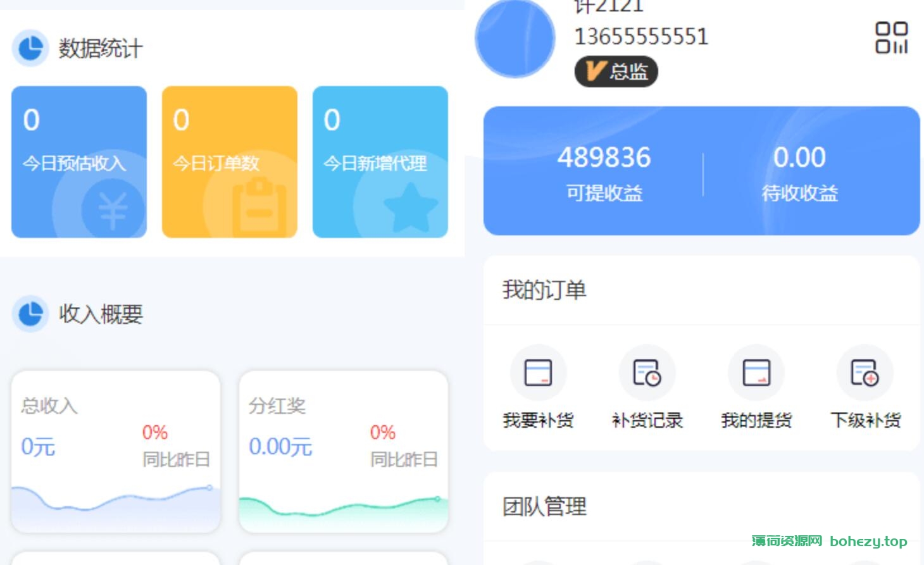Open the 今日预估收入 card
This screenshot has height=565, width=924.
pyautogui.click(x=79, y=162)
